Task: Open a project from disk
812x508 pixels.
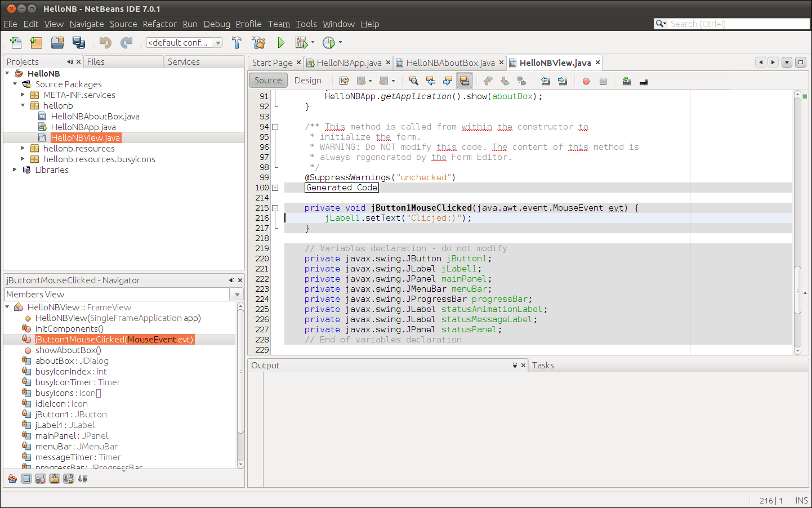Action: click(x=57, y=42)
